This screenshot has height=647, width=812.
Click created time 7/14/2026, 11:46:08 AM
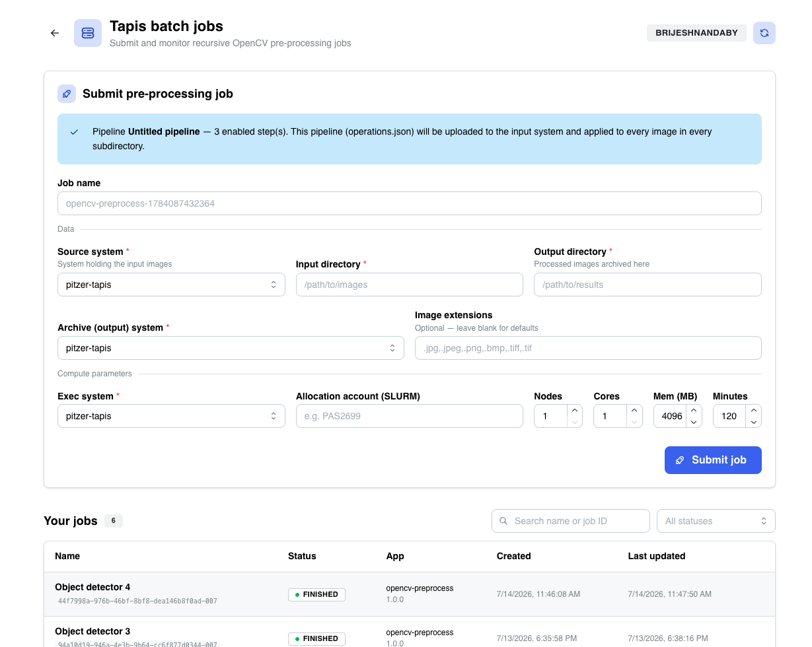click(538, 594)
